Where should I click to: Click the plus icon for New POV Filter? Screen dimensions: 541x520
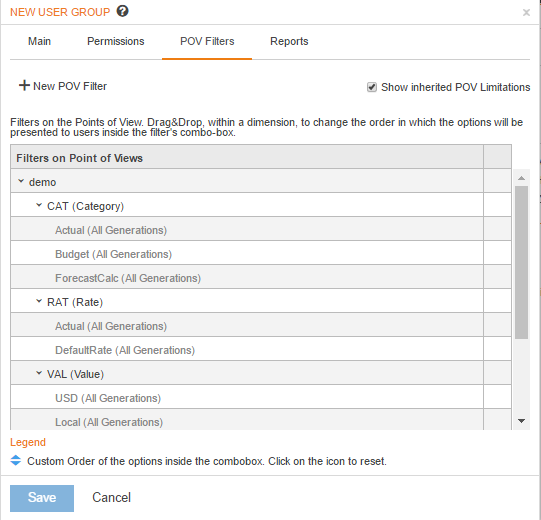click(x=24, y=85)
